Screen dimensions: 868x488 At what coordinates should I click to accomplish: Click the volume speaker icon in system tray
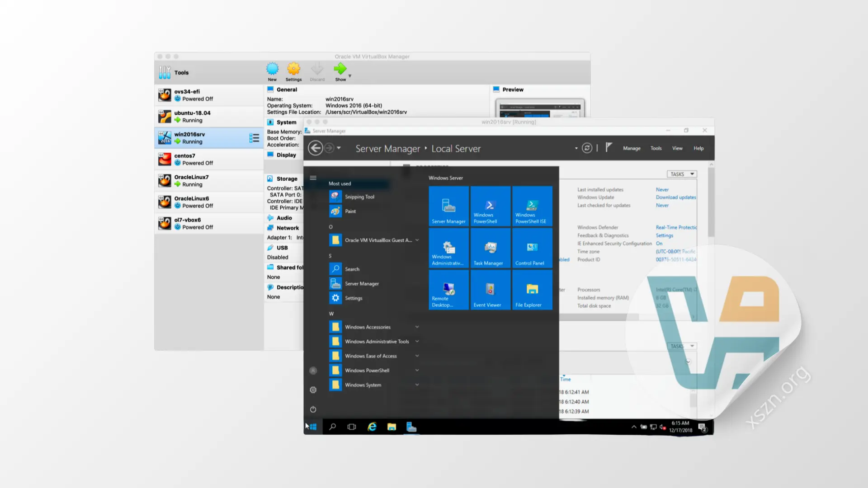(662, 427)
